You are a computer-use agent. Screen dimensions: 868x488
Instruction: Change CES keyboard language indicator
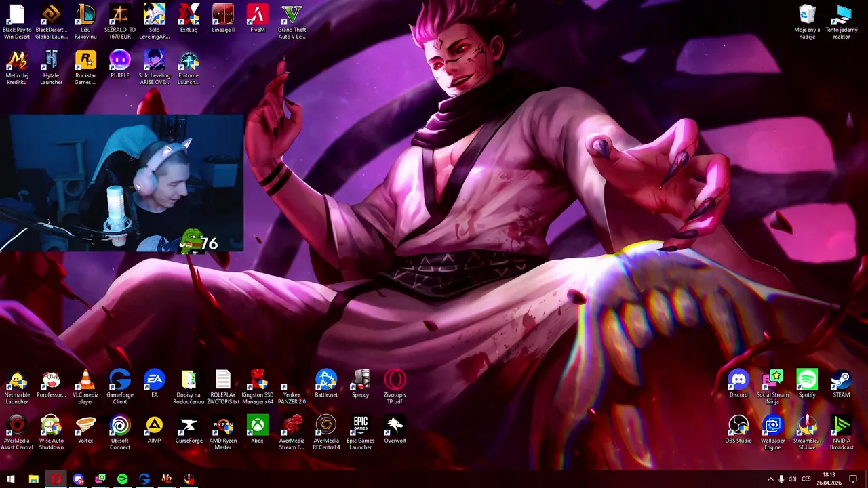click(806, 479)
